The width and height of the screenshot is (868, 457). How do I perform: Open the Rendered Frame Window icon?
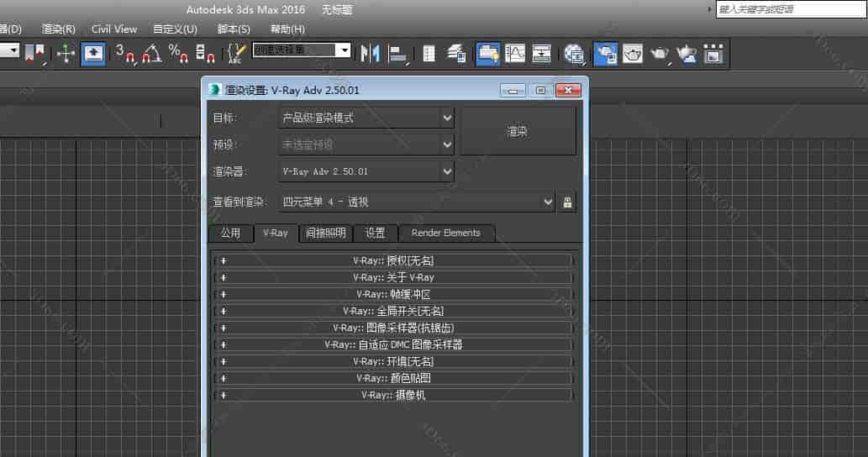click(x=632, y=53)
